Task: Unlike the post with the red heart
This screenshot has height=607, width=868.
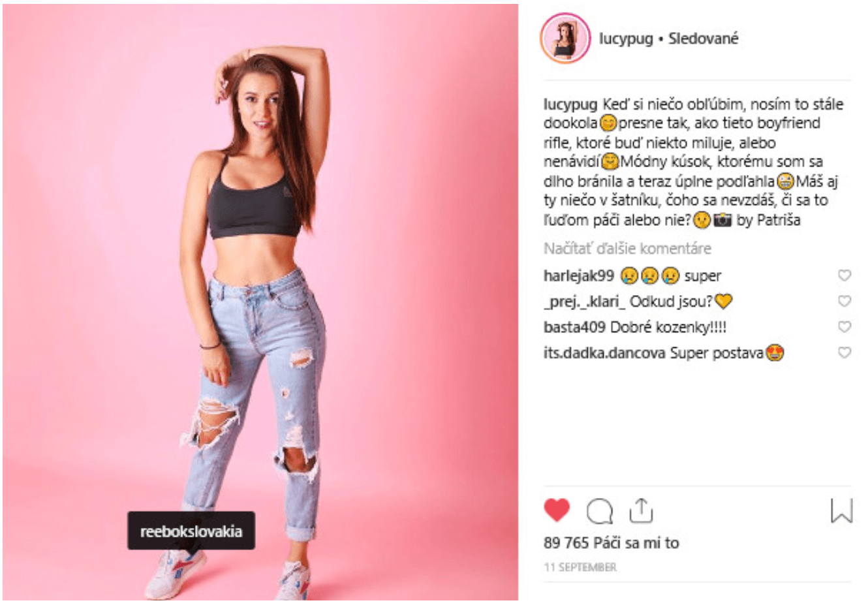Action: click(557, 510)
